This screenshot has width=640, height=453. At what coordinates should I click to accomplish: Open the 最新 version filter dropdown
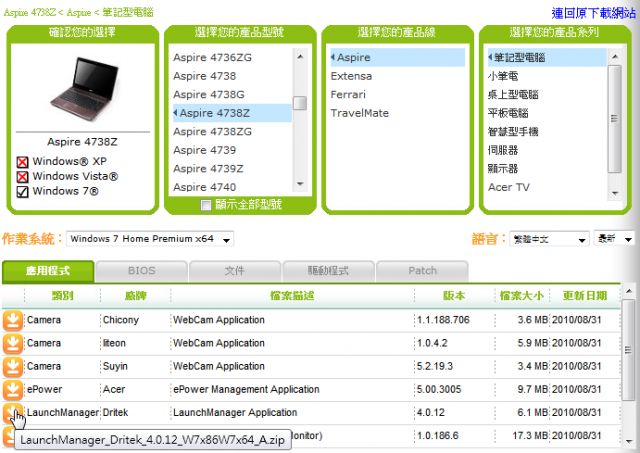[615, 239]
